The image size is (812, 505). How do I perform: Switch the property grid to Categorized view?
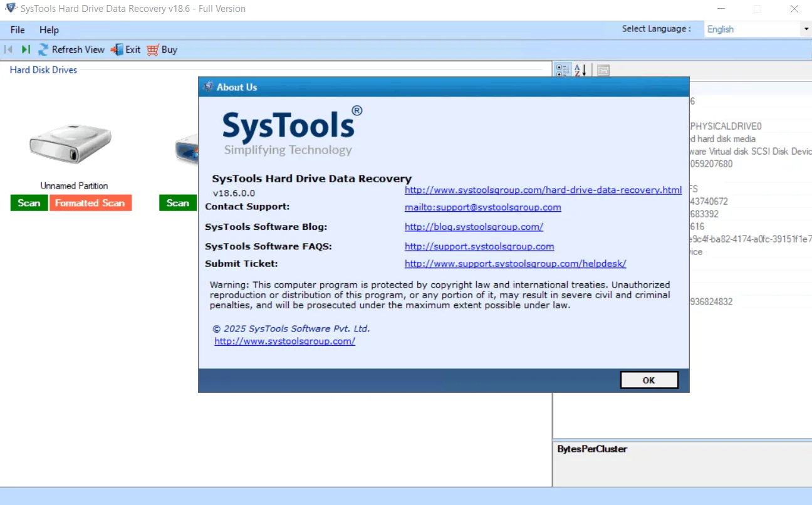563,70
